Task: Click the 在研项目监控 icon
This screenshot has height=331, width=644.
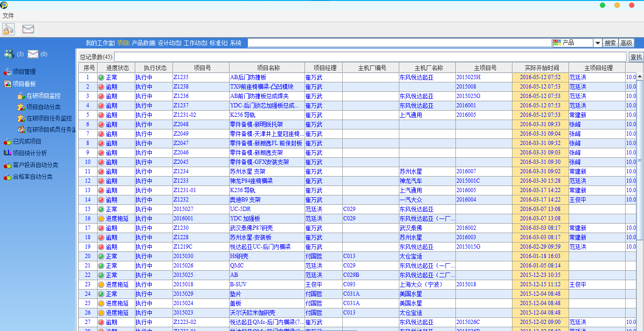Action: (x=21, y=96)
